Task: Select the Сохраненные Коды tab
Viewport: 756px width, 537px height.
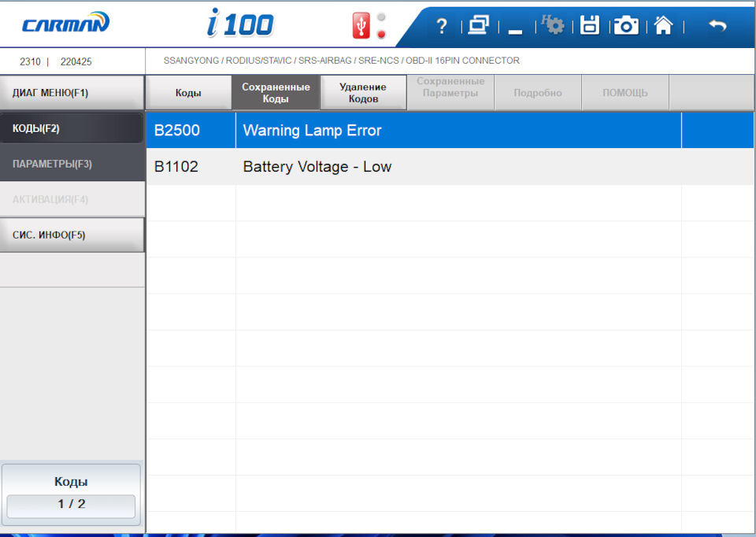Action: point(276,93)
